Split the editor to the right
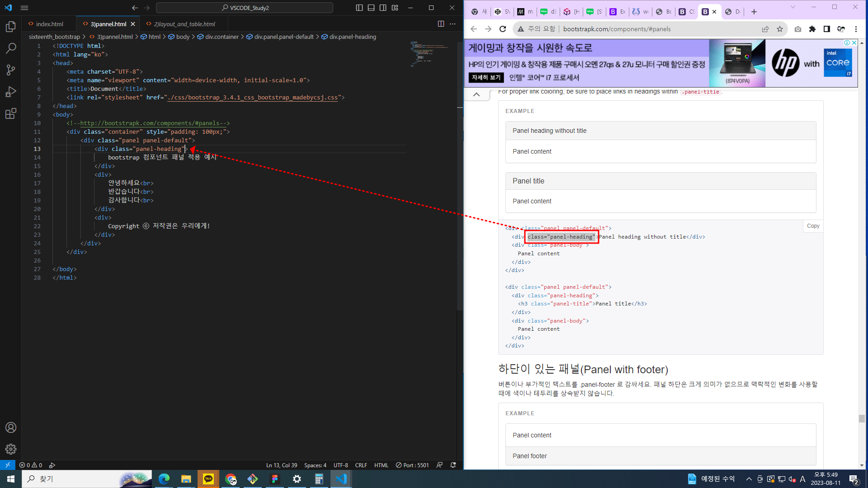The width and height of the screenshot is (868, 488). point(441,24)
